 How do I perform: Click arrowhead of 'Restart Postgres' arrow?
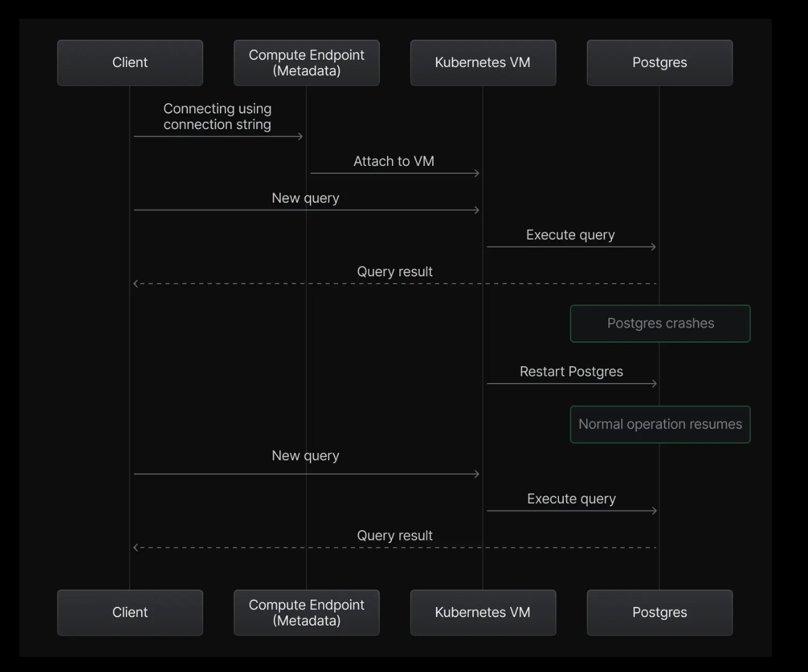(654, 384)
